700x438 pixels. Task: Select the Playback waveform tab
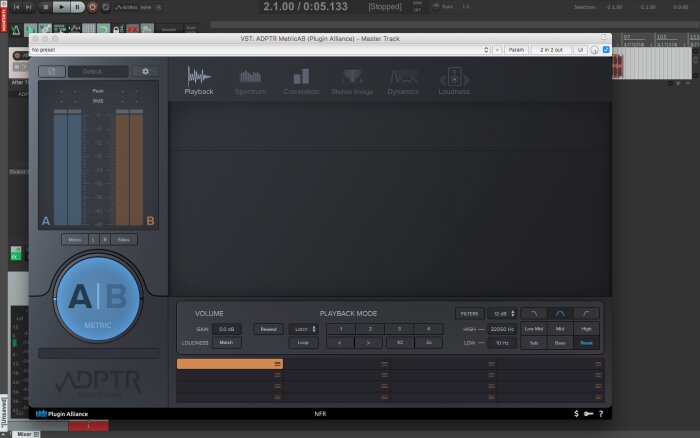point(199,81)
